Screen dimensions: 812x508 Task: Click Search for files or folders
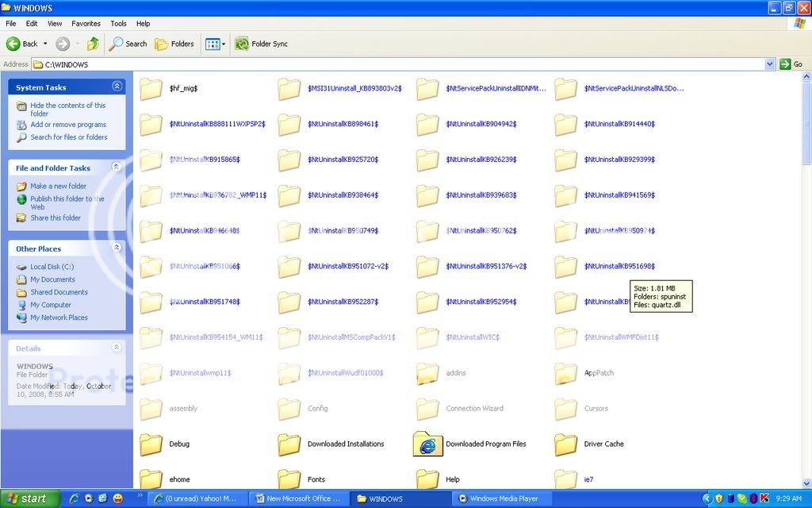click(69, 137)
